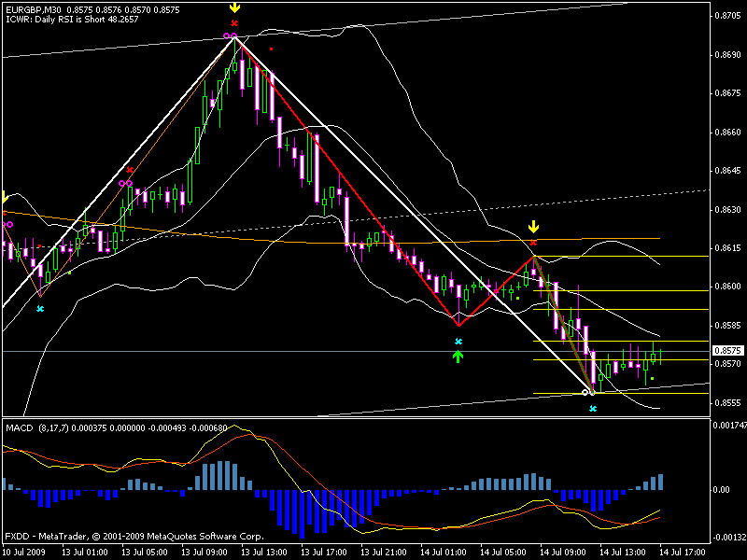Click the magenta double circles at the price peak
Image resolution: width=747 pixels, height=560 pixels.
pyautogui.click(x=230, y=35)
